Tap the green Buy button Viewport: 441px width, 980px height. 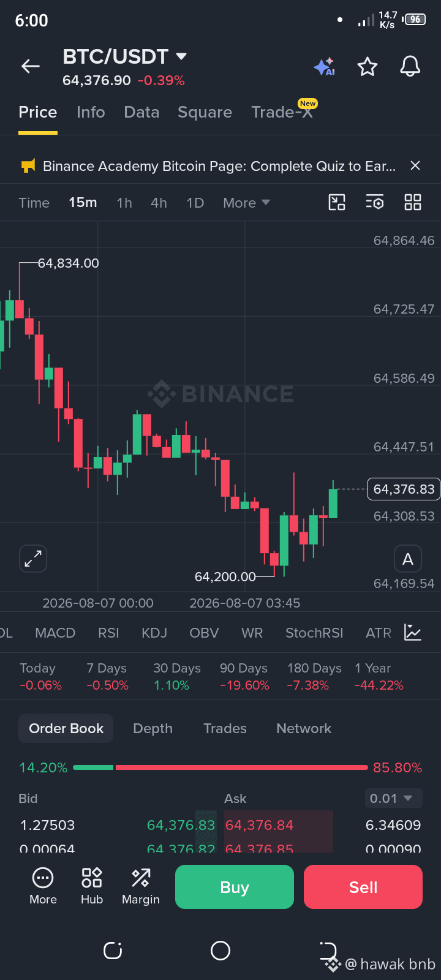[235, 887]
